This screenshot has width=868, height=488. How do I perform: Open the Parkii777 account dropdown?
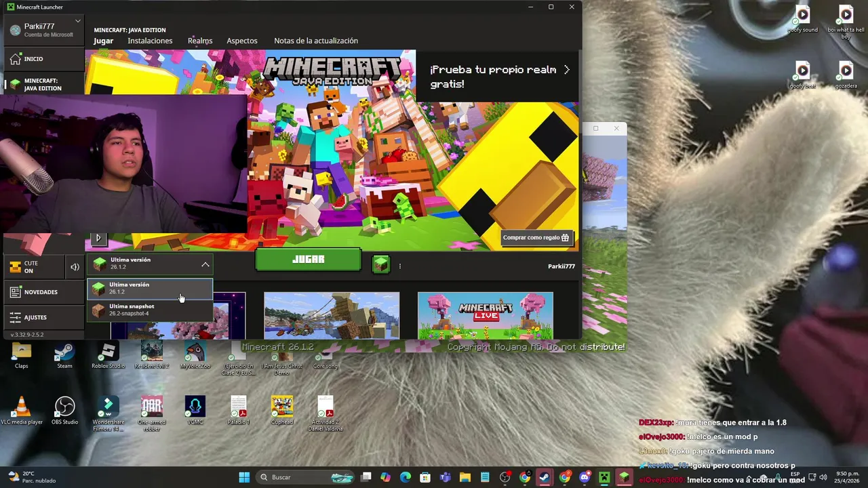[45, 30]
